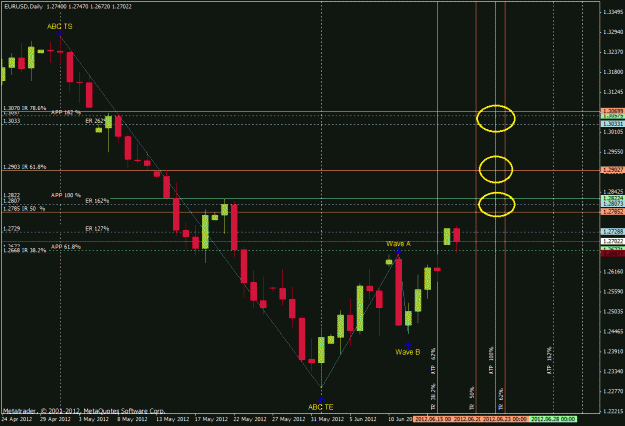Click the 1.2903 IR 61.8% level label
This screenshot has height=426, width=625.
pyautogui.click(x=25, y=167)
